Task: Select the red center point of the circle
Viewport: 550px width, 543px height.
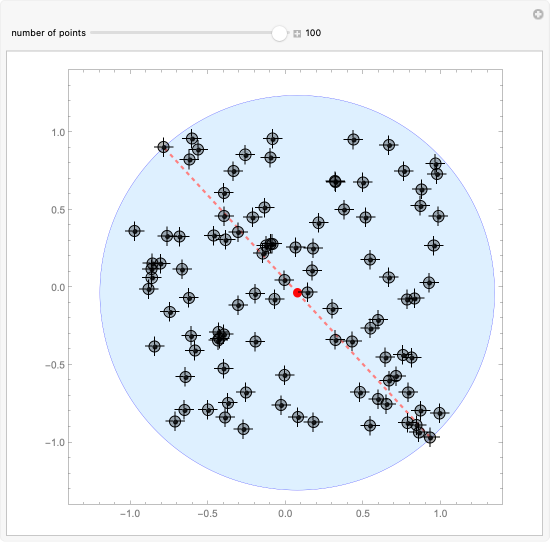Action: (x=297, y=293)
